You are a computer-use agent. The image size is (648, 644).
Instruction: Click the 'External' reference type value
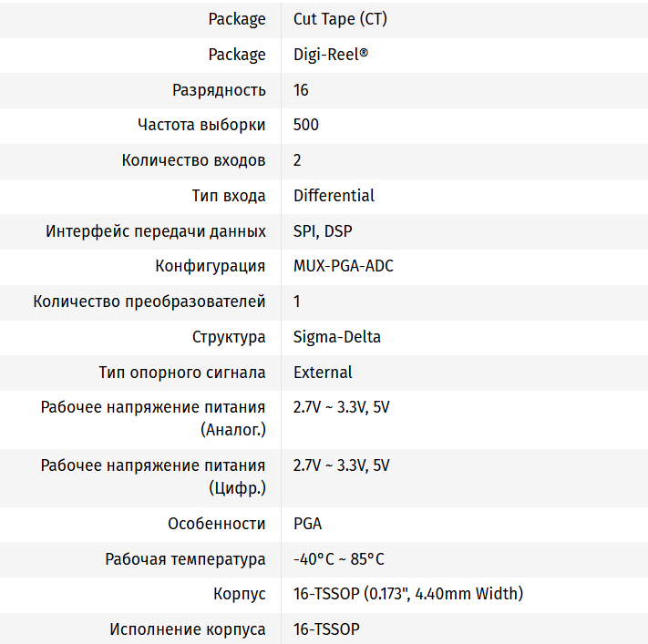click(x=323, y=373)
